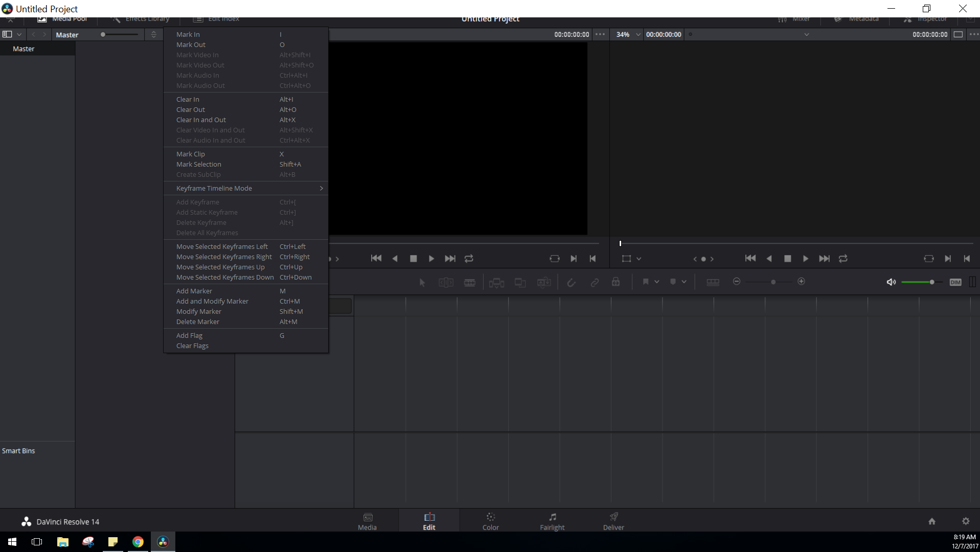Open the timeline name dropdown chevron

[x=807, y=35]
